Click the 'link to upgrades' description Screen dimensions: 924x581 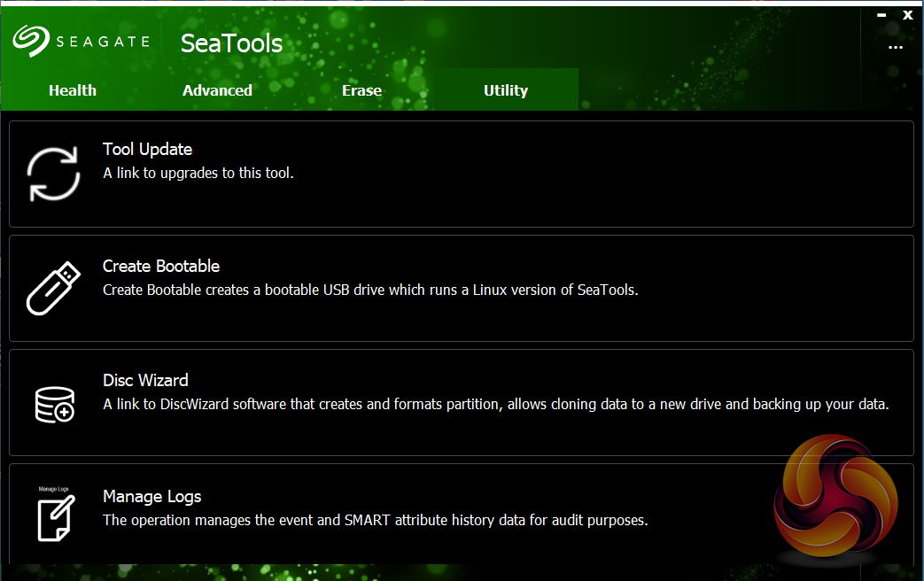pyautogui.click(x=198, y=173)
